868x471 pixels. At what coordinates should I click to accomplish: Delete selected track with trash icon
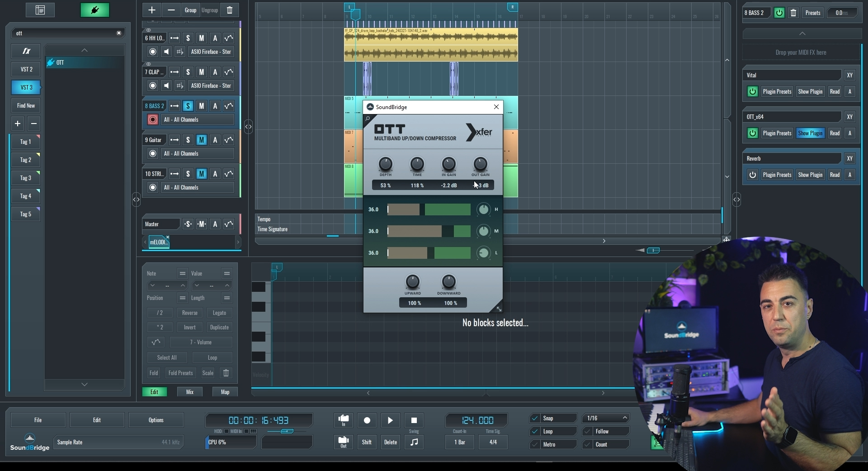tap(230, 10)
